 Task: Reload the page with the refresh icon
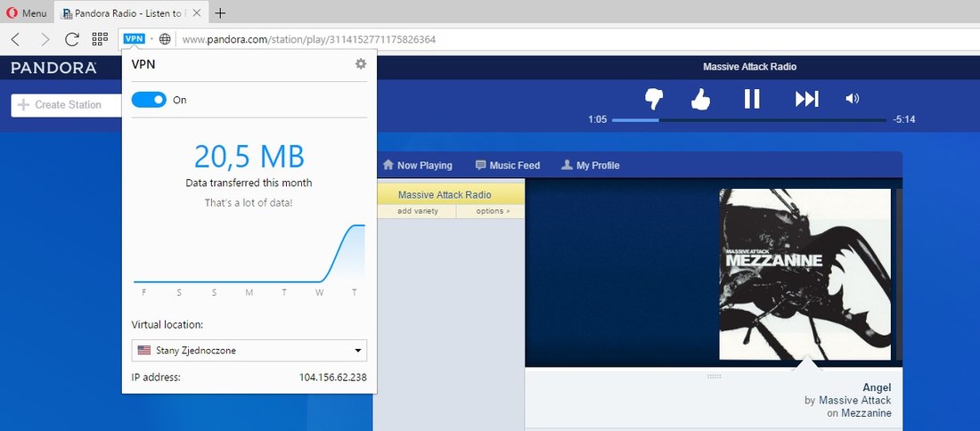(x=72, y=39)
